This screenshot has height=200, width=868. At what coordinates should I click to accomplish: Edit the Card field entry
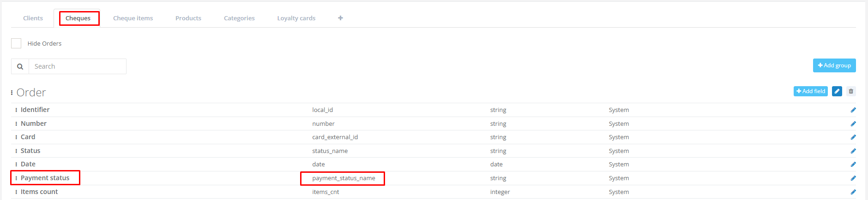[853, 137]
